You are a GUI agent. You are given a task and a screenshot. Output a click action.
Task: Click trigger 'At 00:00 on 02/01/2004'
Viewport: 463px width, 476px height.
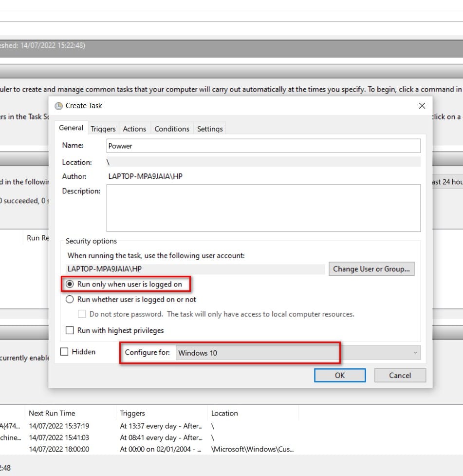(161, 449)
